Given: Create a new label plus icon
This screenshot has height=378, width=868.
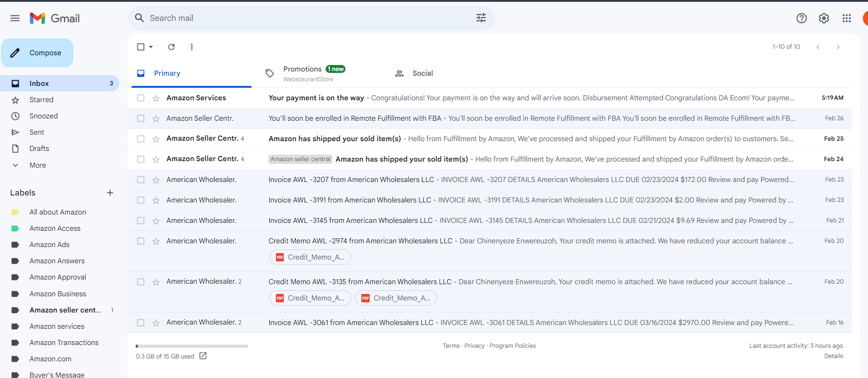Looking at the screenshot, I should pos(110,193).
